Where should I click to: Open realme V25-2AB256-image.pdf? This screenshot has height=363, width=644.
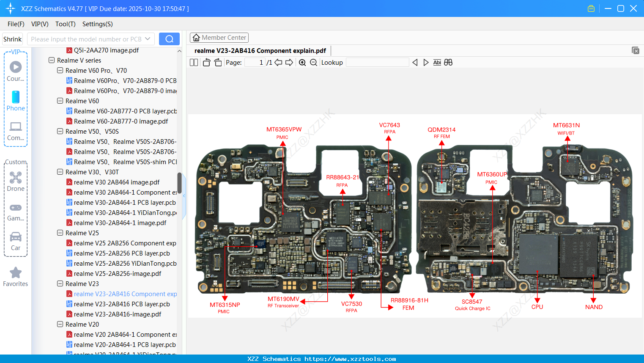[x=114, y=274]
